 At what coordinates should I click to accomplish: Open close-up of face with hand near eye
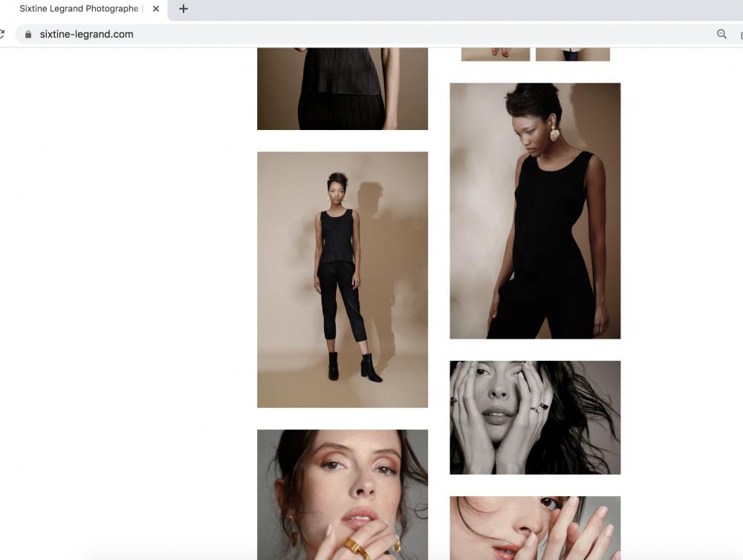pos(535,528)
